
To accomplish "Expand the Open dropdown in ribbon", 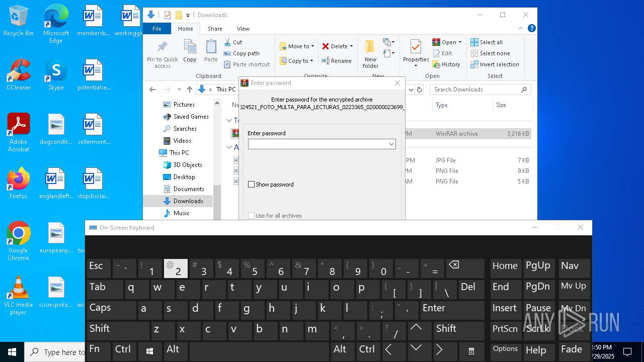I will pos(459,42).
